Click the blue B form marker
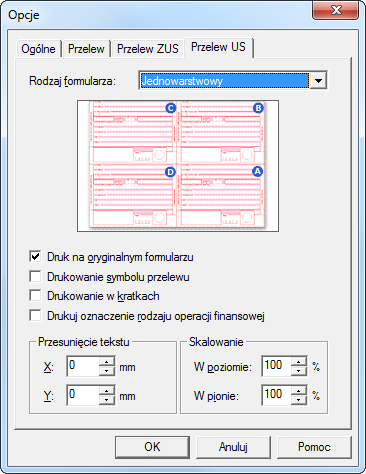Image resolution: width=366 pixels, height=474 pixels. coord(258,108)
